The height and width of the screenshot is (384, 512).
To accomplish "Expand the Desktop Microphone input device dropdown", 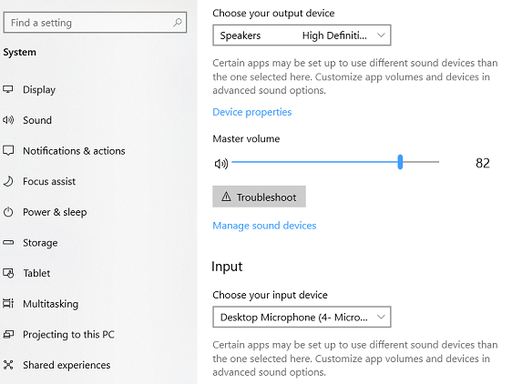I will [302, 317].
